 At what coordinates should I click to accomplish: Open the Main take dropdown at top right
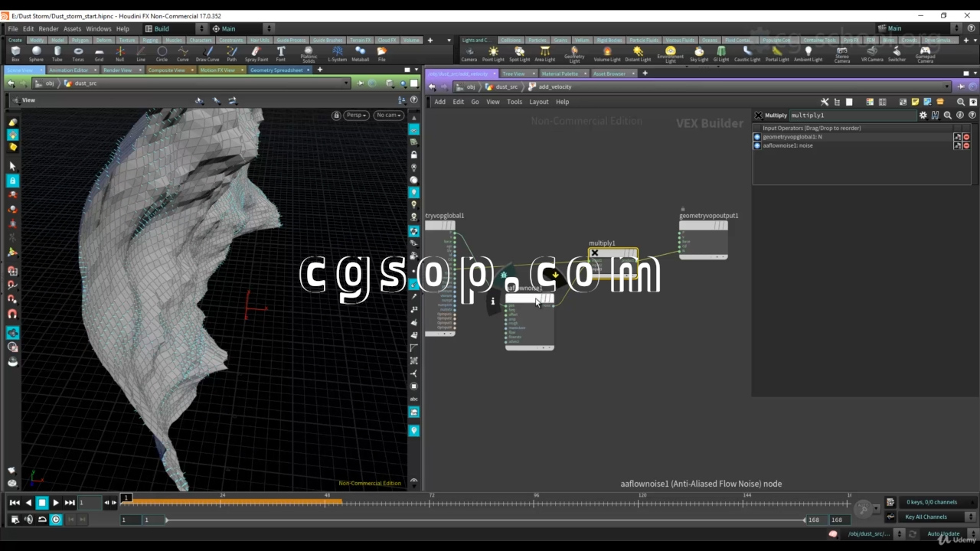point(920,29)
